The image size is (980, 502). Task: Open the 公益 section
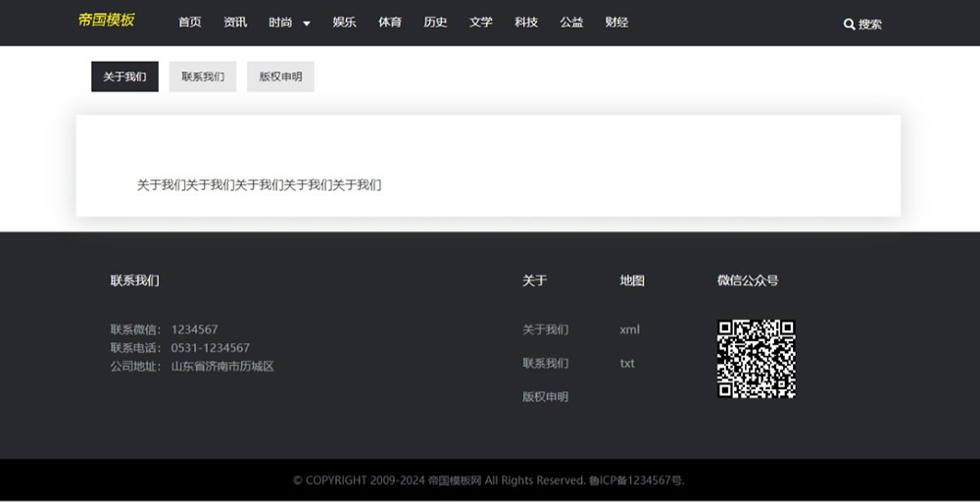[571, 23]
